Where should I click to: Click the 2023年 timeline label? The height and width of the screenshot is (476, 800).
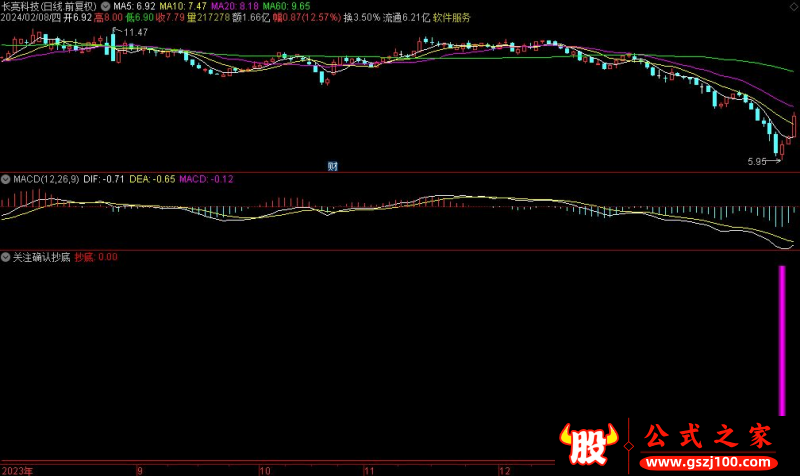pos(17,469)
